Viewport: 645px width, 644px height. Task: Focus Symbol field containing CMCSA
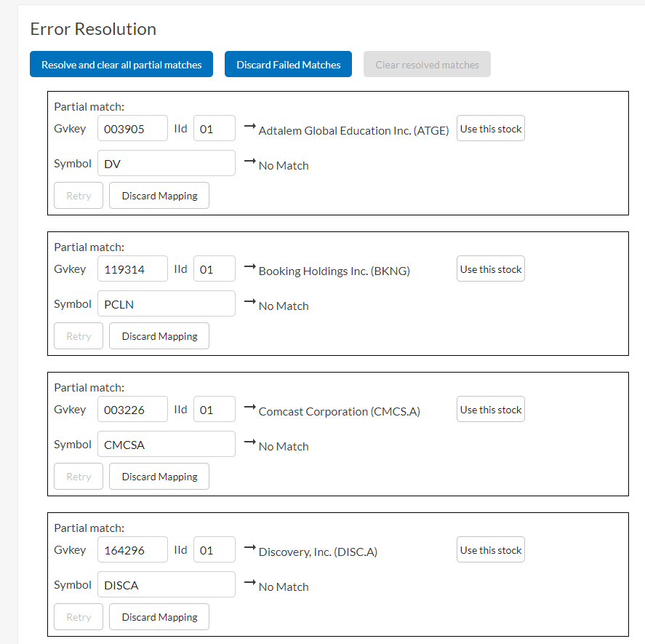coord(167,445)
